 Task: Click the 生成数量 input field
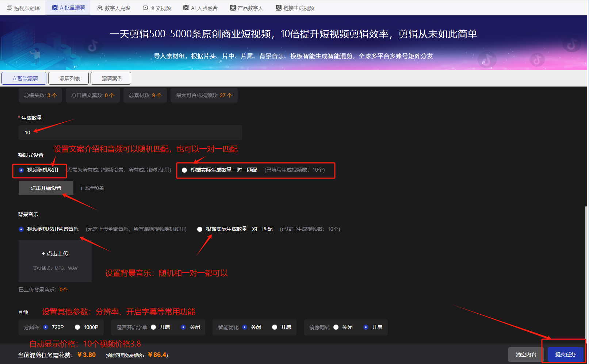pyautogui.click(x=130, y=132)
